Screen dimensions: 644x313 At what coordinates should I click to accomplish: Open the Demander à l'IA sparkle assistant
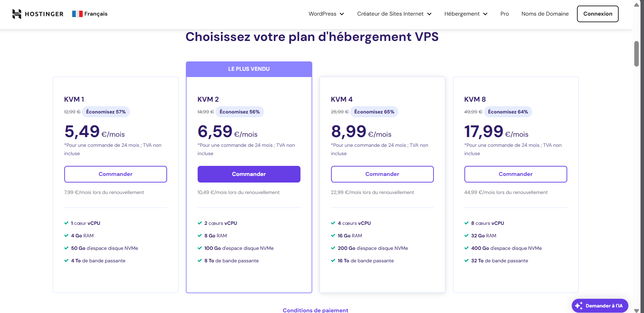600,306
